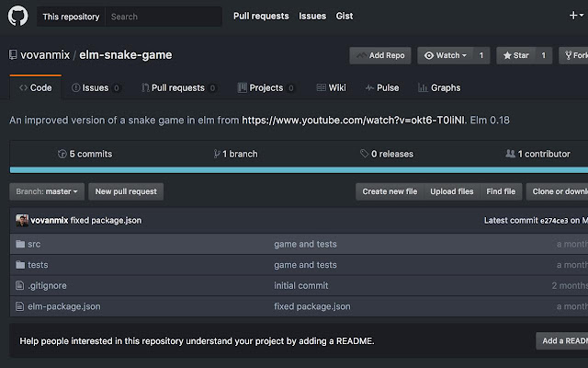Open the game and tests message in src row
This screenshot has width=588, height=368.
point(305,244)
